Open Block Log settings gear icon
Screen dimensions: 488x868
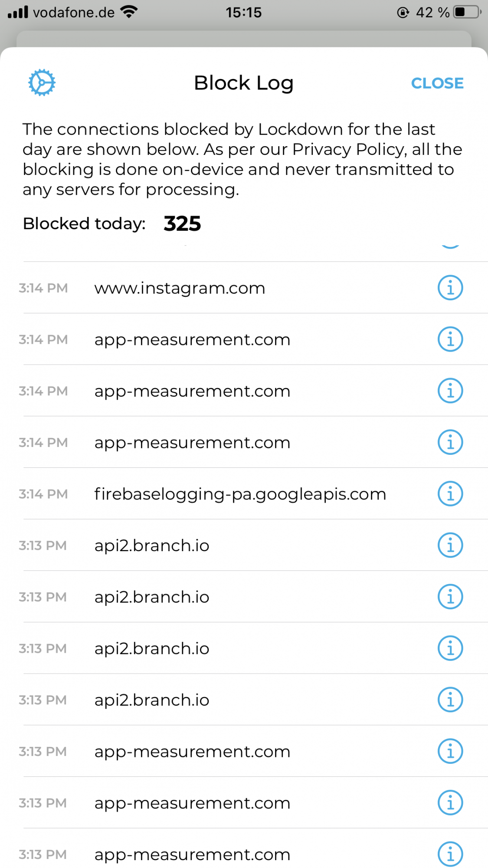pyautogui.click(x=42, y=82)
